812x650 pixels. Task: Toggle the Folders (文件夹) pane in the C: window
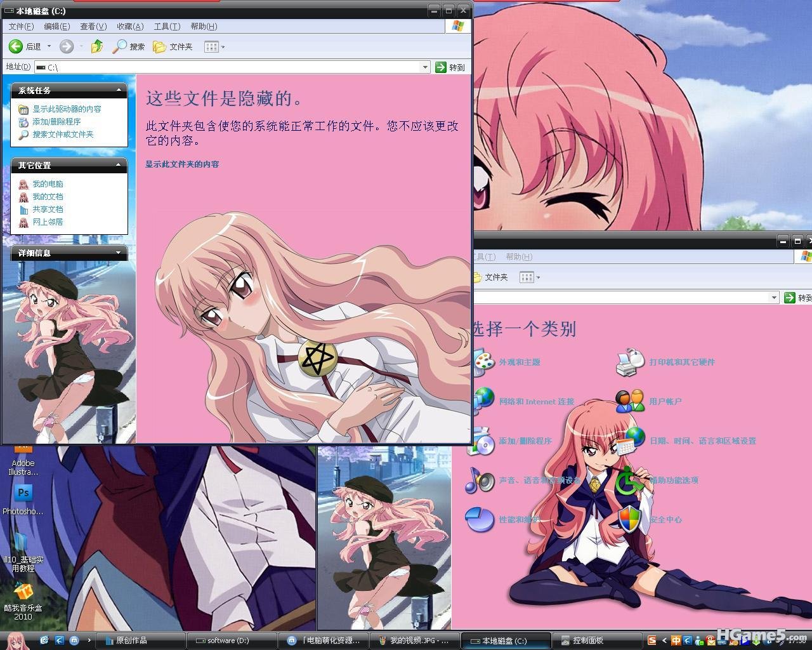(x=173, y=46)
